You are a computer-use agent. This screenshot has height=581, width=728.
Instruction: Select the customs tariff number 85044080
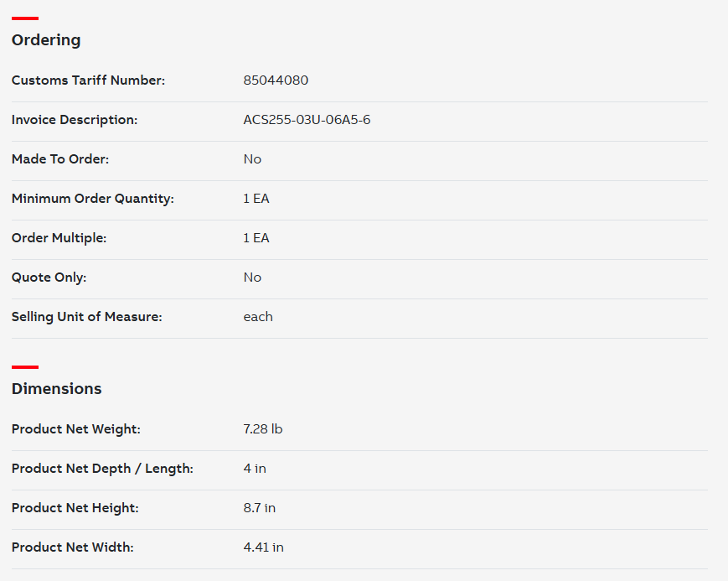tap(276, 80)
